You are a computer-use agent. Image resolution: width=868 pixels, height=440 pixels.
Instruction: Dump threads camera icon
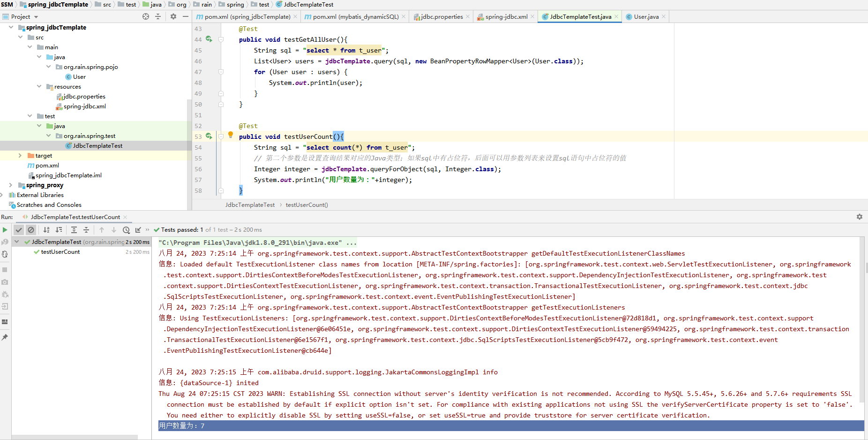tap(5, 282)
